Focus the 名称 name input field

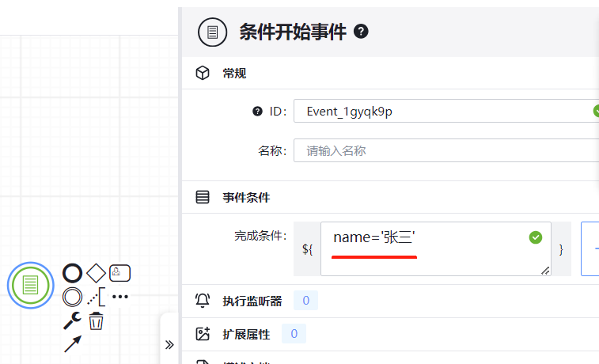point(446,150)
